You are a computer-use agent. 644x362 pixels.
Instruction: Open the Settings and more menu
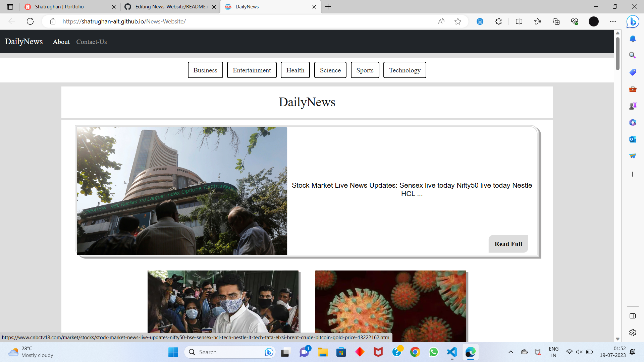point(613,21)
